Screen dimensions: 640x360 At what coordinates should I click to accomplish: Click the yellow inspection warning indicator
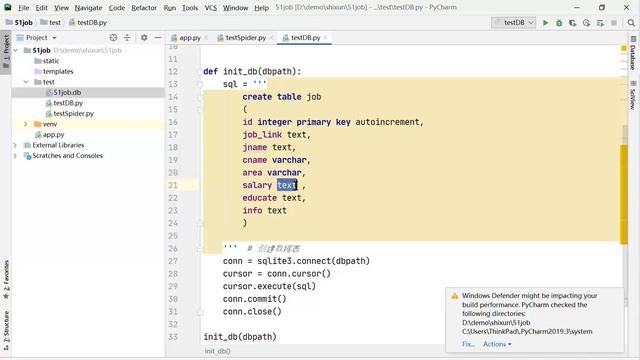tap(624, 49)
